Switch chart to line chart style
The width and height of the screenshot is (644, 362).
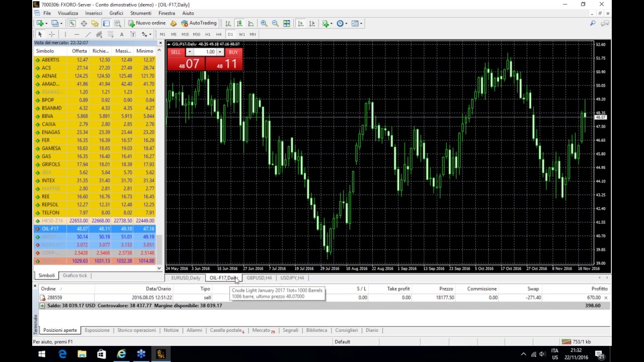point(251,23)
